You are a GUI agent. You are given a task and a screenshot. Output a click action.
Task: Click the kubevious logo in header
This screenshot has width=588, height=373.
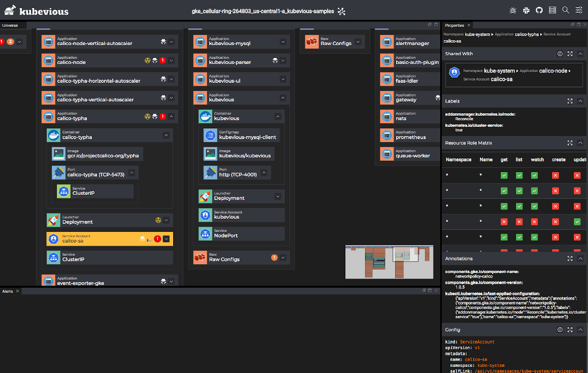point(37,11)
